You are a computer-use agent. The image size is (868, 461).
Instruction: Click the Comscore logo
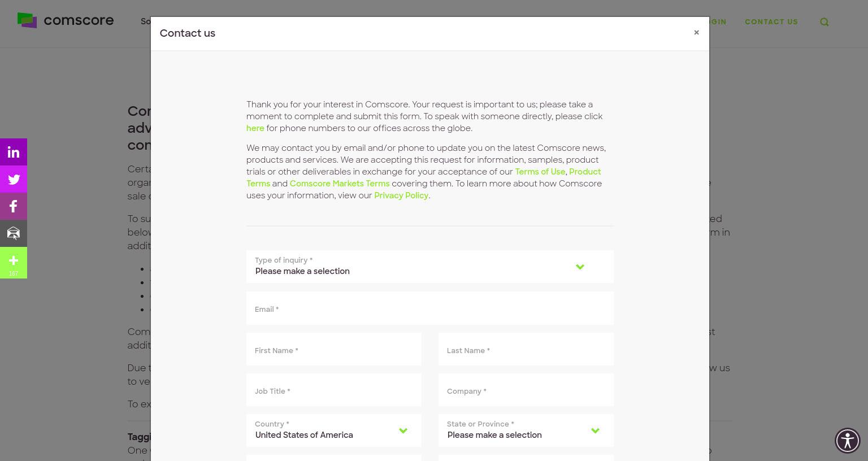click(x=66, y=20)
